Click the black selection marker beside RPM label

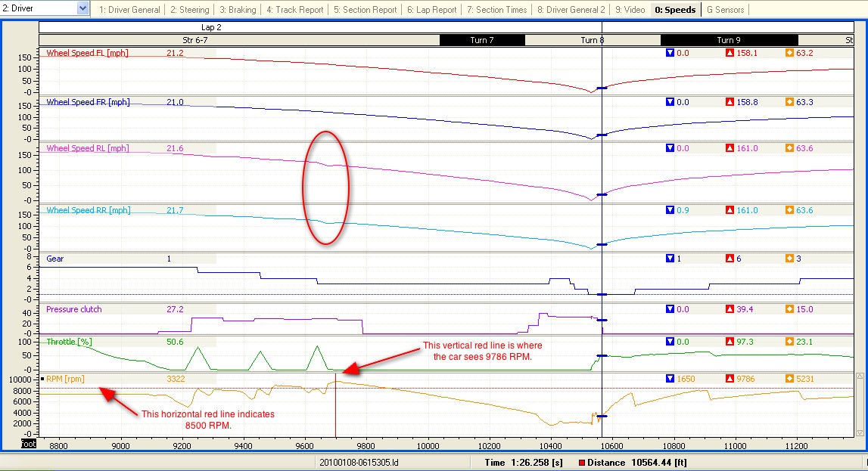[42, 380]
